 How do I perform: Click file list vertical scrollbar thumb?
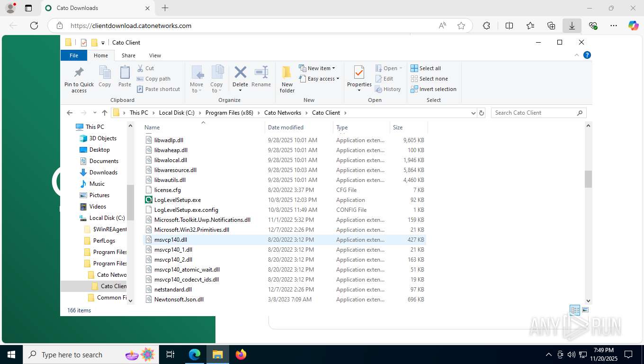pyautogui.click(x=588, y=179)
